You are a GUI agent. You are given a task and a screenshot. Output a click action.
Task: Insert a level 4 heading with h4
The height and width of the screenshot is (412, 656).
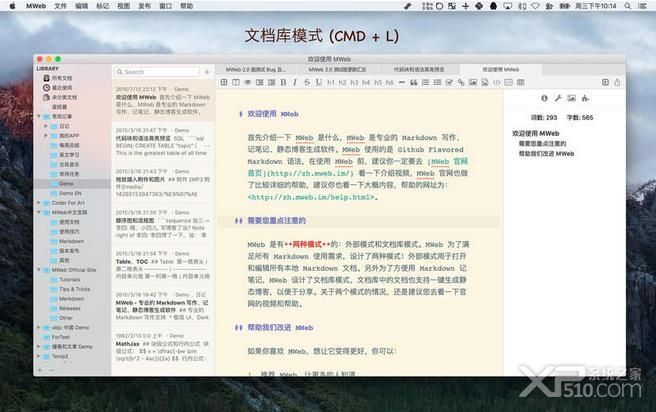[366, 82]
